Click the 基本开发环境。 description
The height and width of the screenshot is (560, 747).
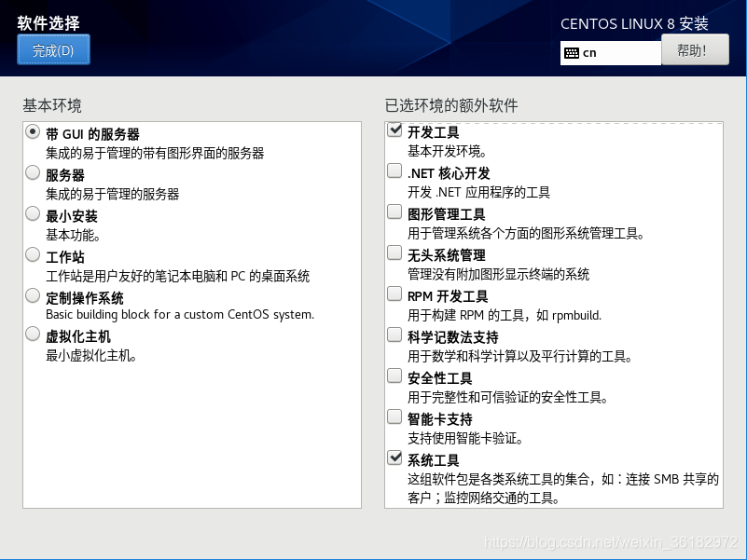point(447,152)
